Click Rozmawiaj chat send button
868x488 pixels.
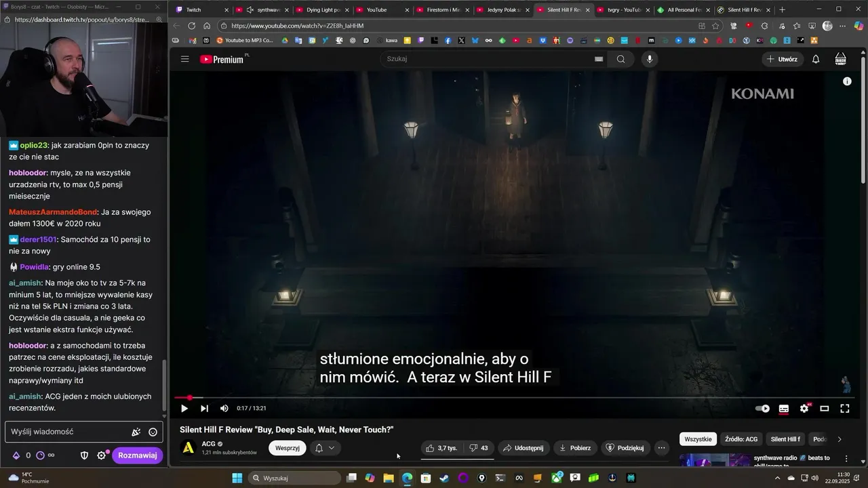click(138, 455)
